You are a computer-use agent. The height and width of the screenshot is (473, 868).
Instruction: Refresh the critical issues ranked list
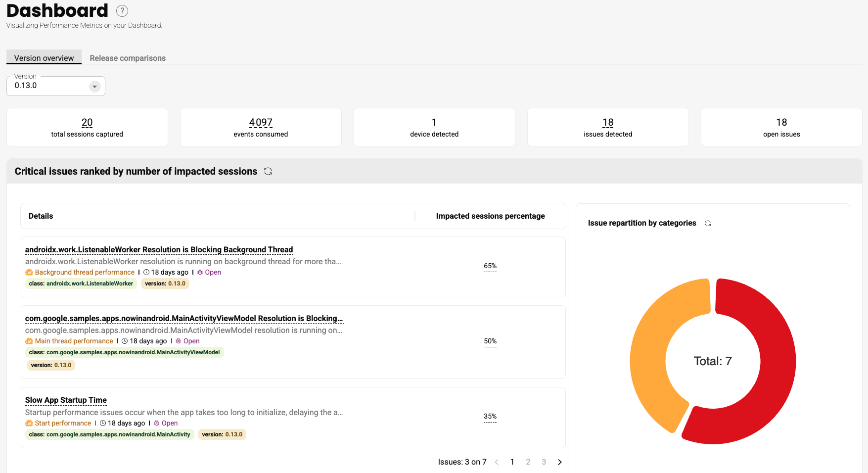(268, 171)
